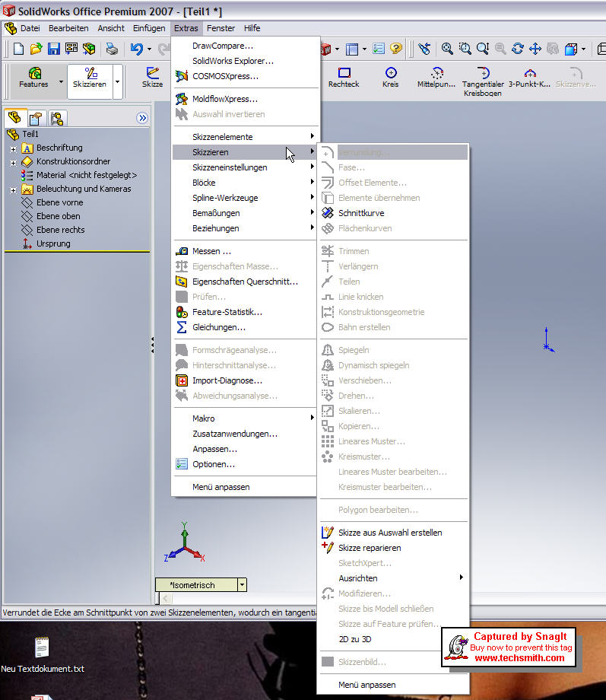
Task: Open Skizzeneinstellungen submenu
Action: coord(245,167)
